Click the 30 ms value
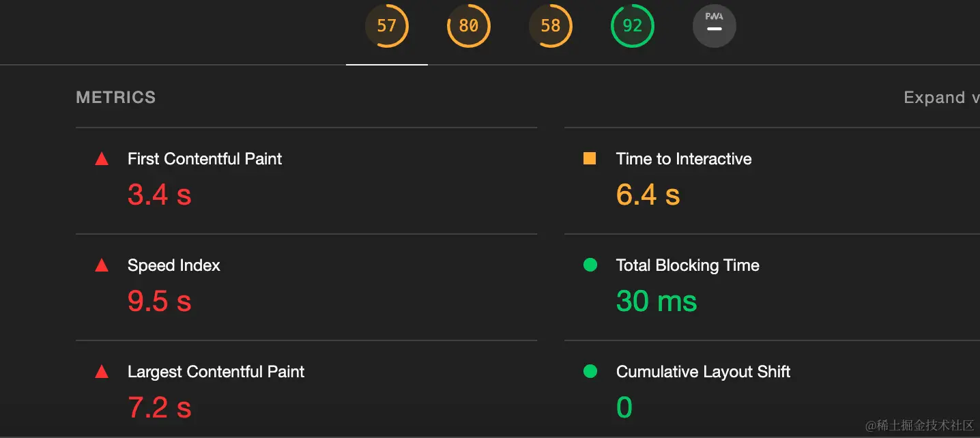This screenshot has width=980, height=438. tap(657, 302)
